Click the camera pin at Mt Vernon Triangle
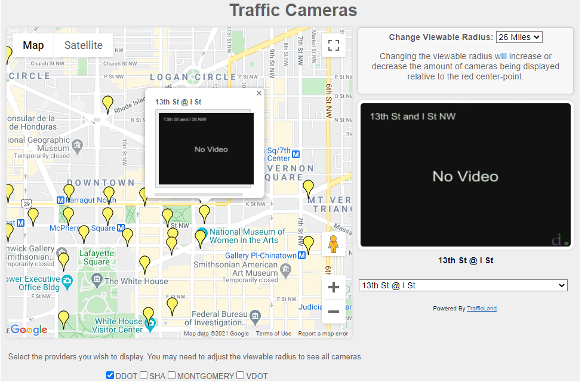 tap(308, 189)
